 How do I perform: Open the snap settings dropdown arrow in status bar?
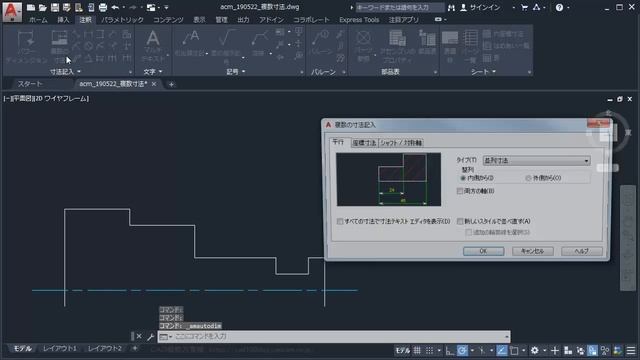439,350
